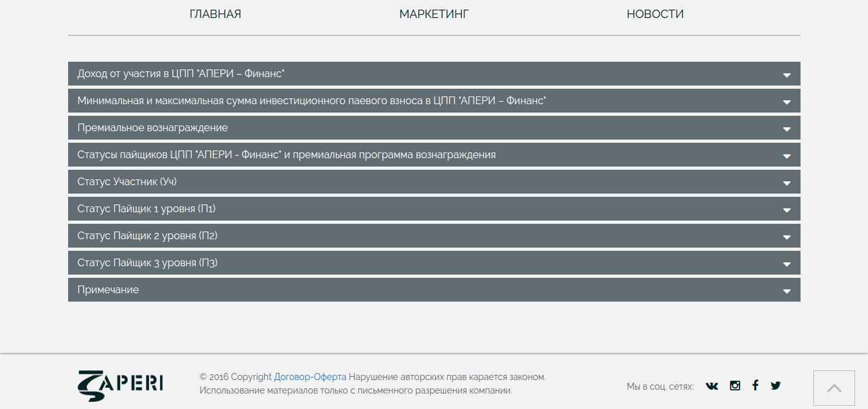This screenshot has width=868, height=409.
Task: Open the НОВОСТИ menu item
Action: pos(655,14)
